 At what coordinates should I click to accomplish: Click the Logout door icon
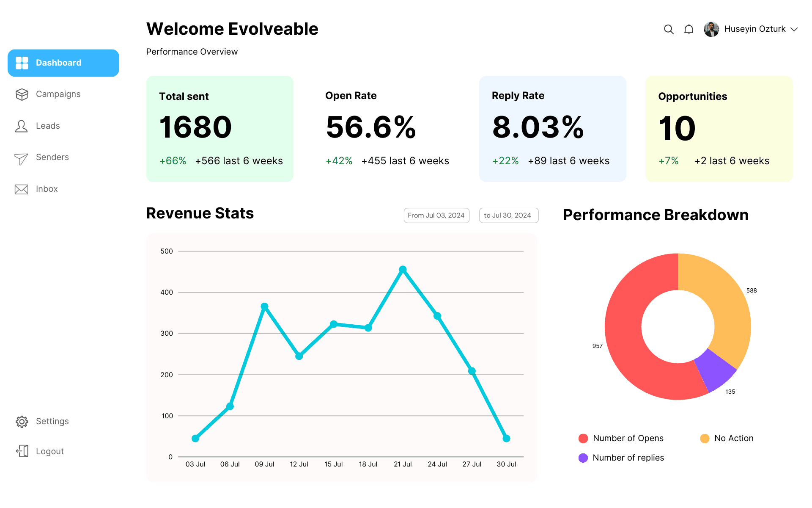22,451
